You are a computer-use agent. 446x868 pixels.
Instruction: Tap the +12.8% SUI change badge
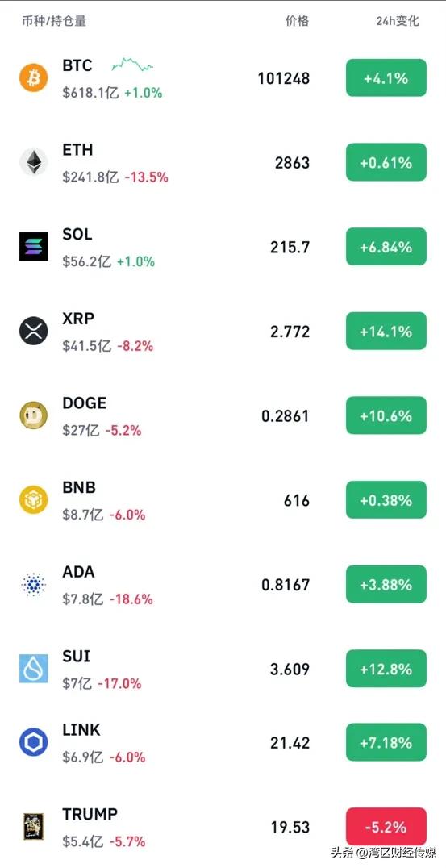pyautogui.click(x=386, y=669)
